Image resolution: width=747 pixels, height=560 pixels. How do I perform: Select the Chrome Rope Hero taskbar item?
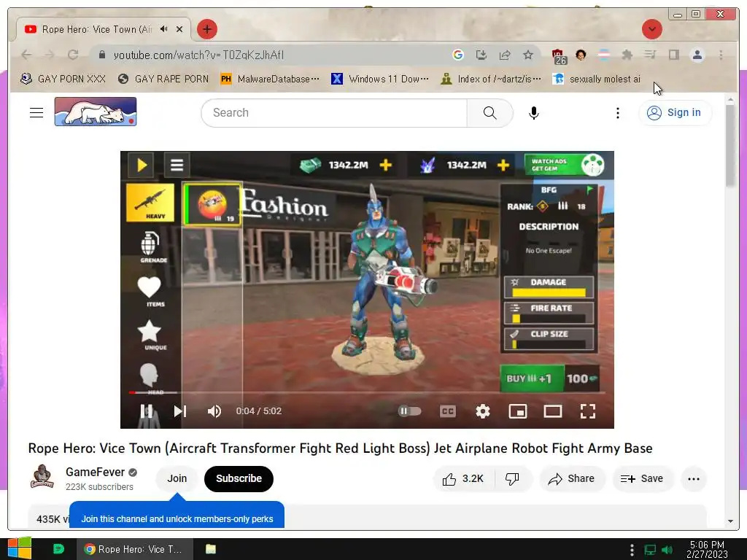[x=135, y=549]
